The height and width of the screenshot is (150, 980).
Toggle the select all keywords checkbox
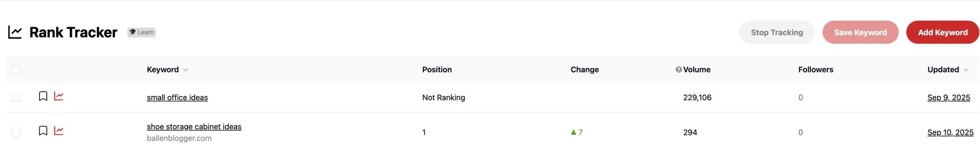pos(16,69)
